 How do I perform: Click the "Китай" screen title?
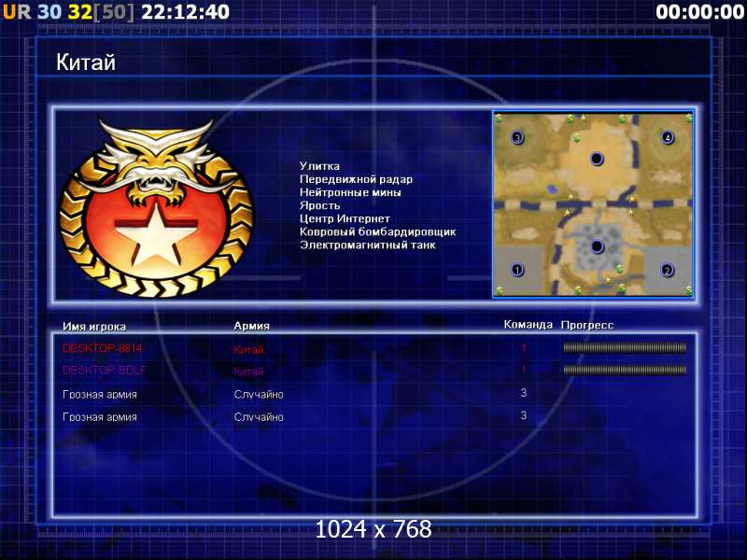pyautogui.click(x=86, y=63)
